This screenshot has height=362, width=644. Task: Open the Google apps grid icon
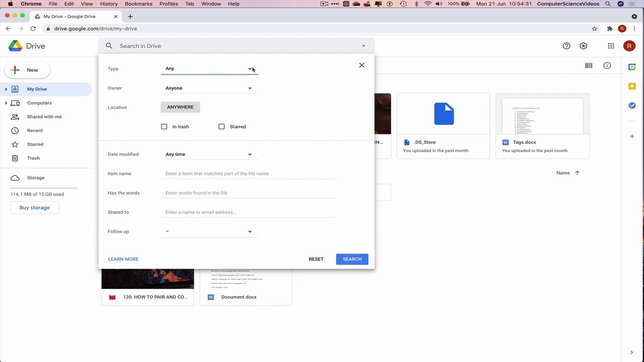tap(611, 46)
